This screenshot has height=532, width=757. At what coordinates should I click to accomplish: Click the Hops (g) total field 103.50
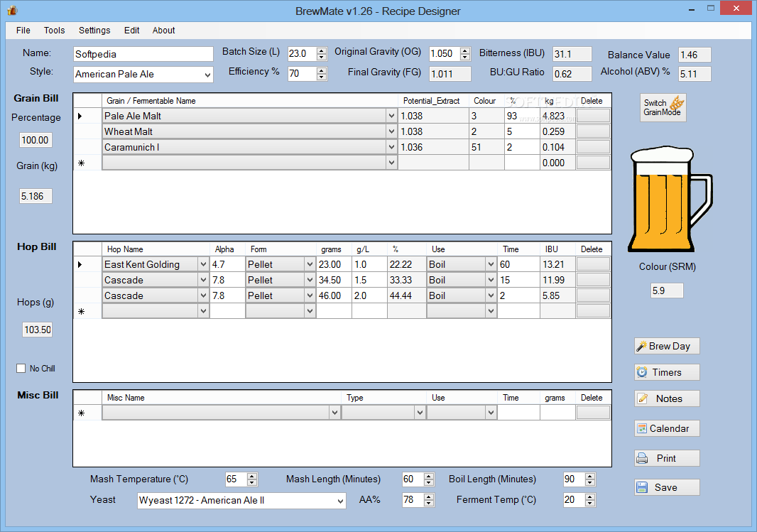[x=37, y=330]
